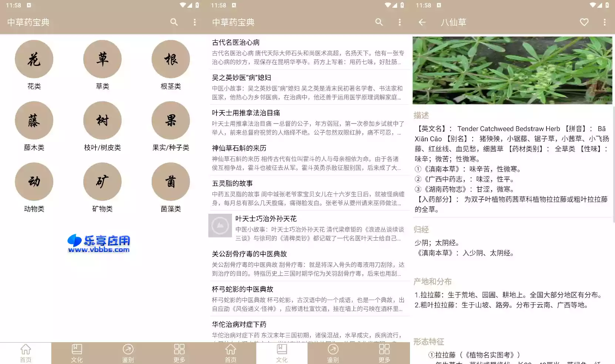Open the search on the home page
Screen dimensions: 615x364
coord(174,22)
